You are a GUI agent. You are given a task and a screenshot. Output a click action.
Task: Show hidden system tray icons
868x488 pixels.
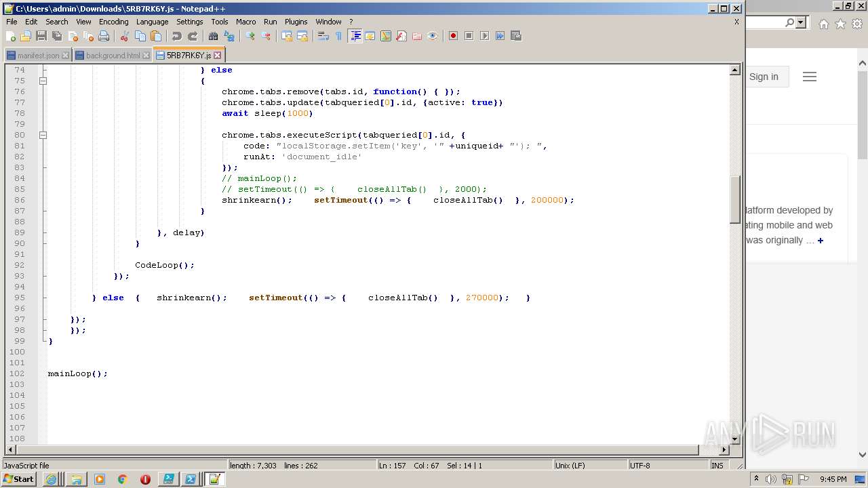(x=757, y=479)
